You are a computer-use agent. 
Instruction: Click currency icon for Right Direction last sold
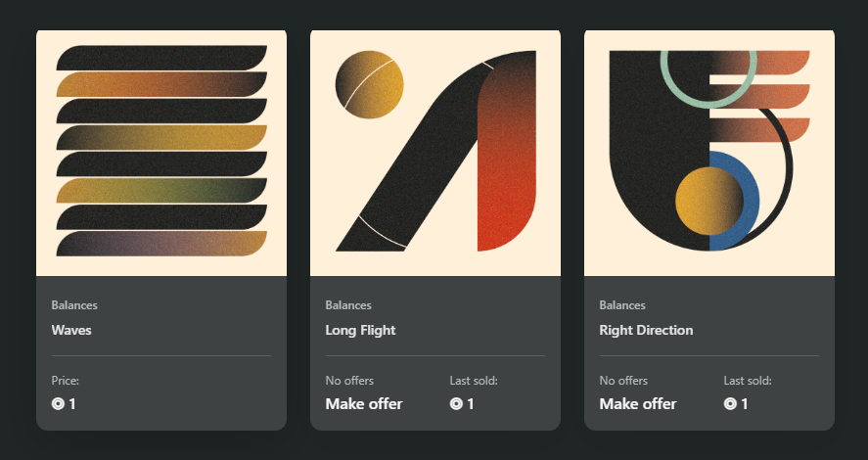click(730, 404)
